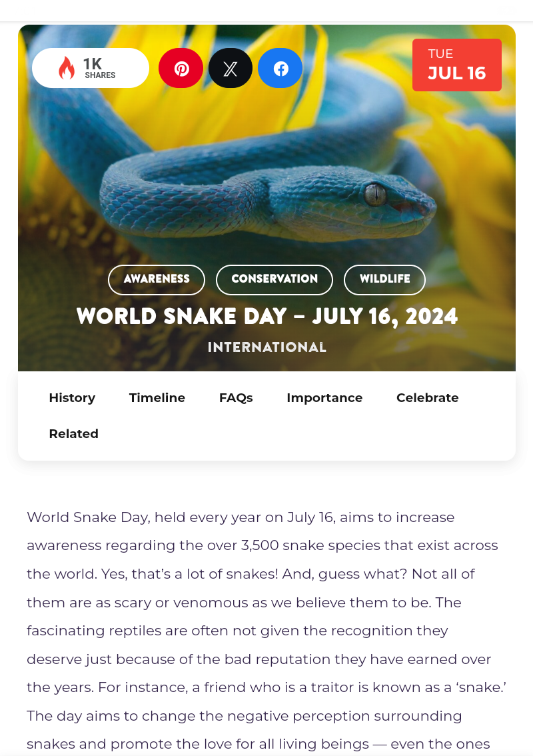Viewport: 533px width, 756px height.
Task: Go to the Related section
Action: point(73,433)
